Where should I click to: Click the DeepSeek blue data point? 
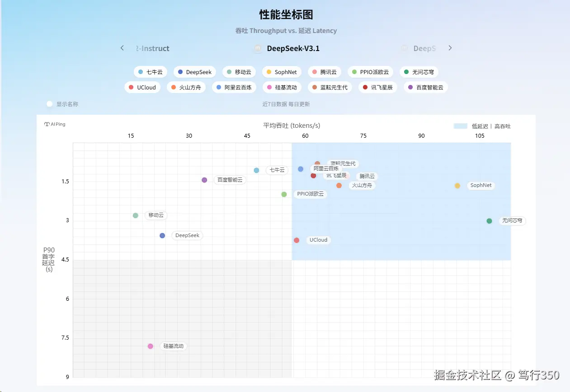162,236
